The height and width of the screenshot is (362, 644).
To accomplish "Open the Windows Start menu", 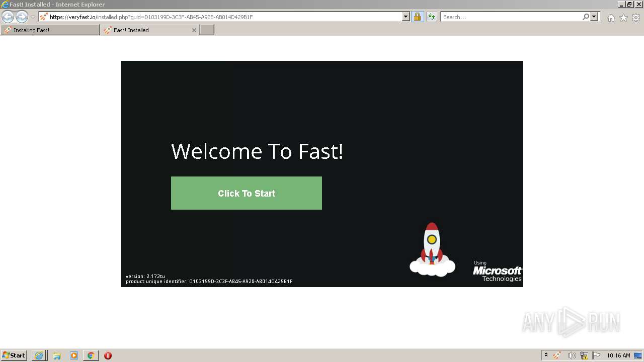I will coord(14,355).
